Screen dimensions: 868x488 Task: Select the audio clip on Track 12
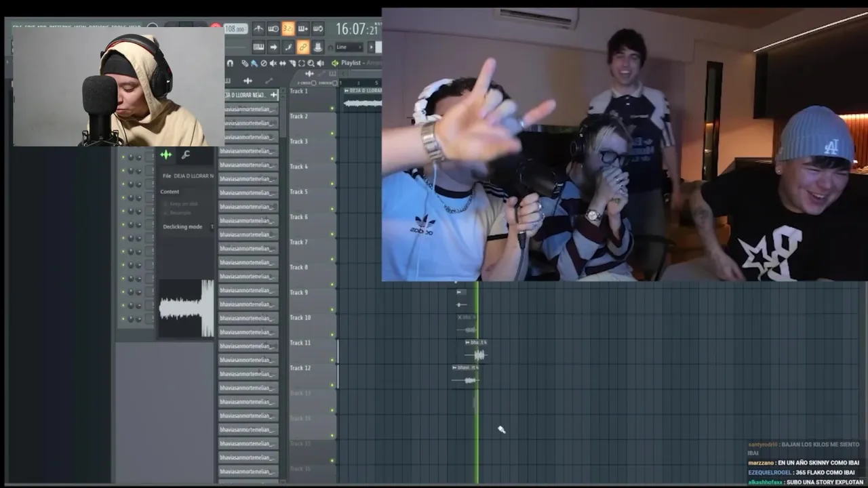(x=465, y=376)
